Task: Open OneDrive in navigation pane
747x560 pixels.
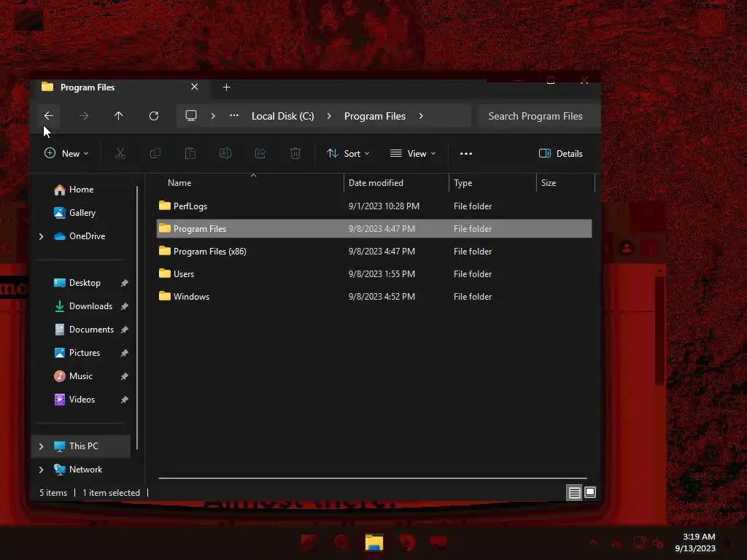Action: (x=80, y=236)
